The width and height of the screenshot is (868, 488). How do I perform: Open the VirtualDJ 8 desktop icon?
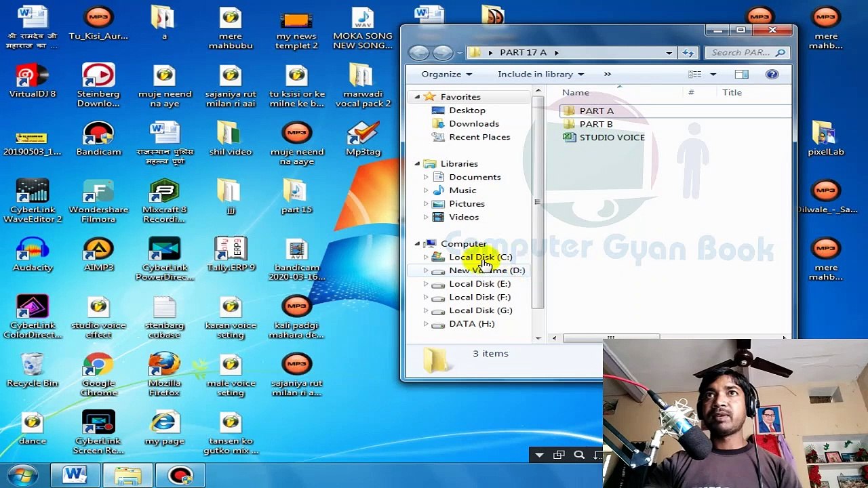(33, 81)
